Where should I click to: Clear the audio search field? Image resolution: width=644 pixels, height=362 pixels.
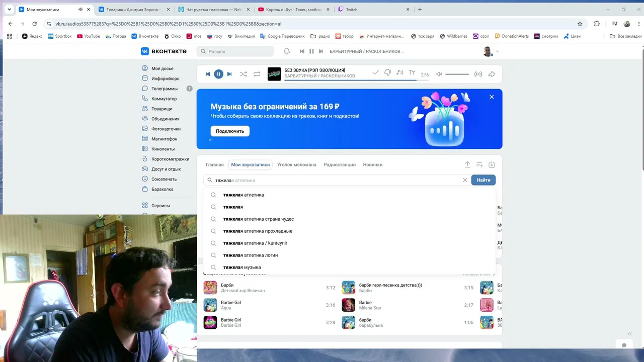(x=465, y=180)
